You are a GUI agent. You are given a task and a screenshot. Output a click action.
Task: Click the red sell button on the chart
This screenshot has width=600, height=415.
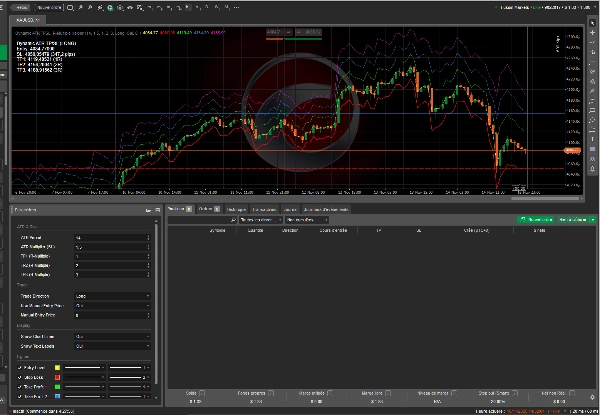275,33
